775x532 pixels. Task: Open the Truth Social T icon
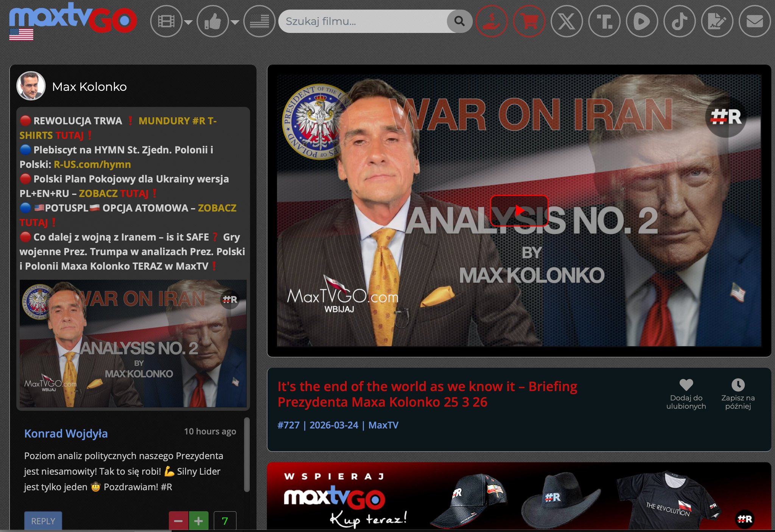click(604, 22)
